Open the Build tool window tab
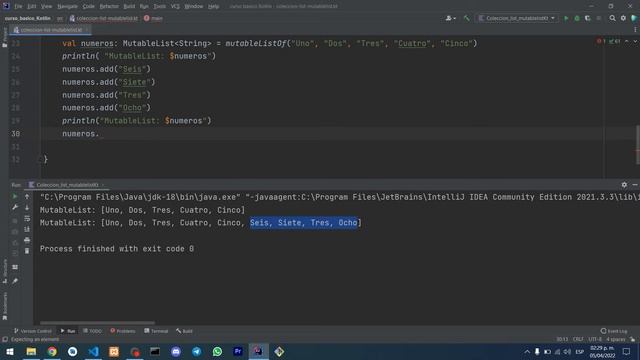 tap(184, 331)
